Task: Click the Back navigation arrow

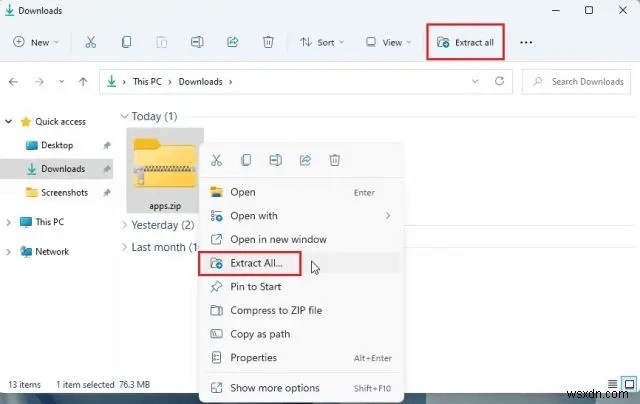Action: click(13, 82)
